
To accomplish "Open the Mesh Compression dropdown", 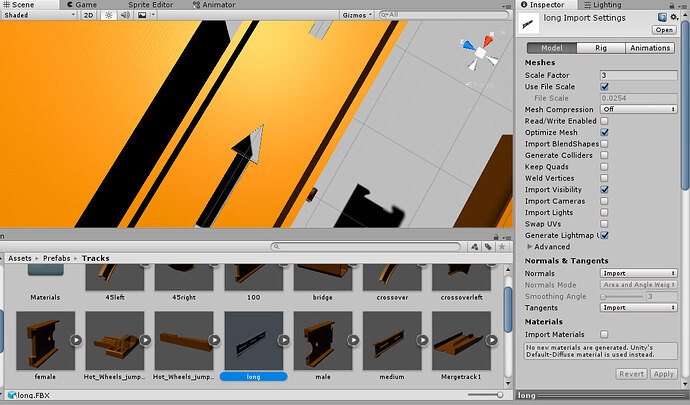I will (637, 109).
